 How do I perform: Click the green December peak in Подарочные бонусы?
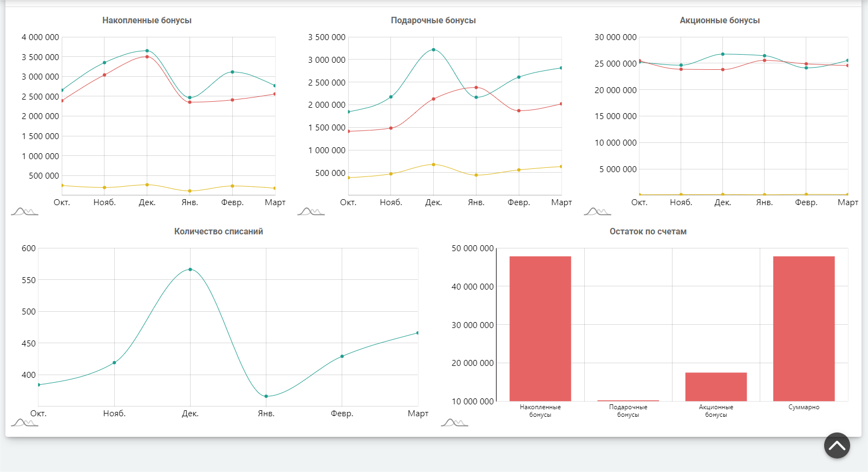433,50
